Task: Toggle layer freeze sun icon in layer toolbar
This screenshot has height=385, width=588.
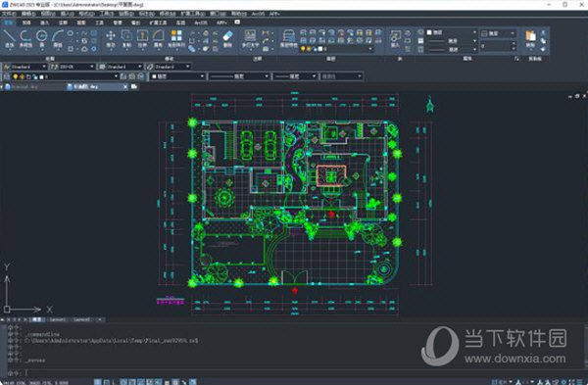Action: [23, 76]
